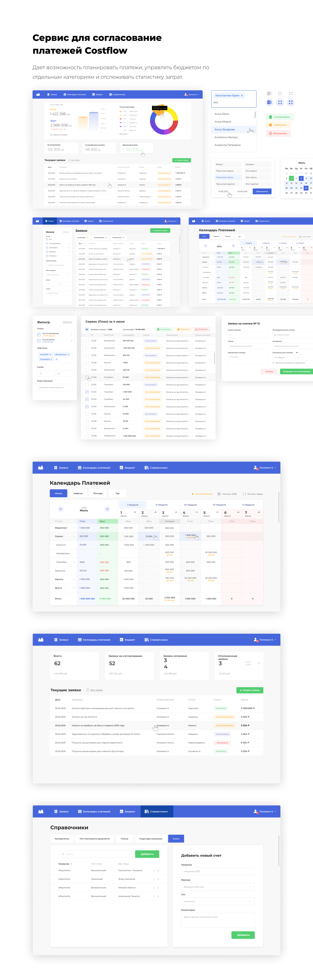Click edit pencil for Константин Головкин account
313x980 pixels.
154,870
